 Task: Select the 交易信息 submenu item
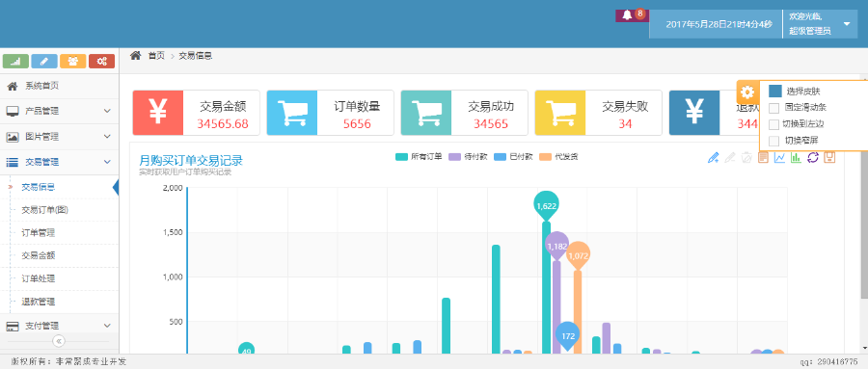[38, 187]
